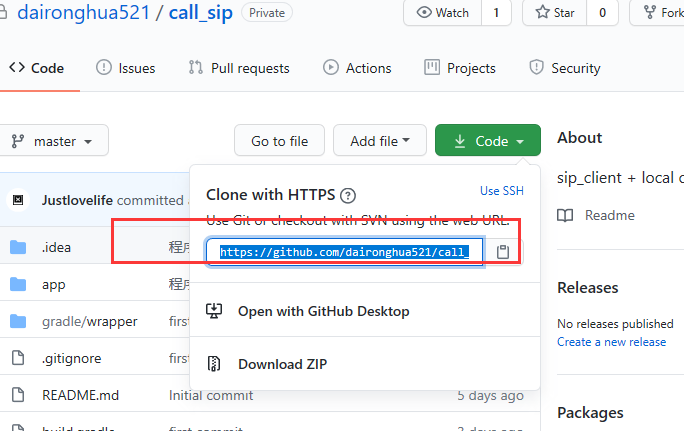The height and width of the screenshot is (431, 684).
Task: Open the Add file dropdown
Action: point(380,140)
